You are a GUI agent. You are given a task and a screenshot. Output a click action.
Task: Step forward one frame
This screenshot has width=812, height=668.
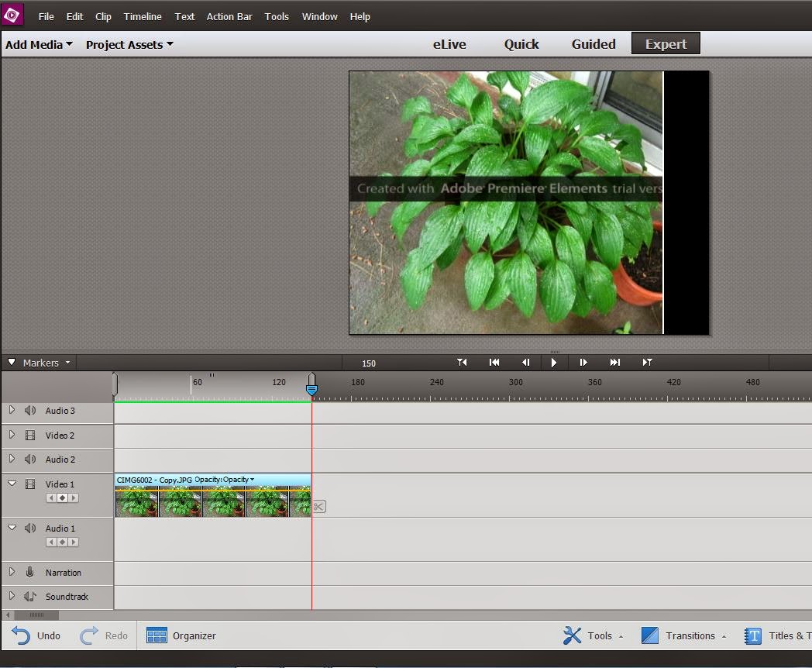coord(583,363)
